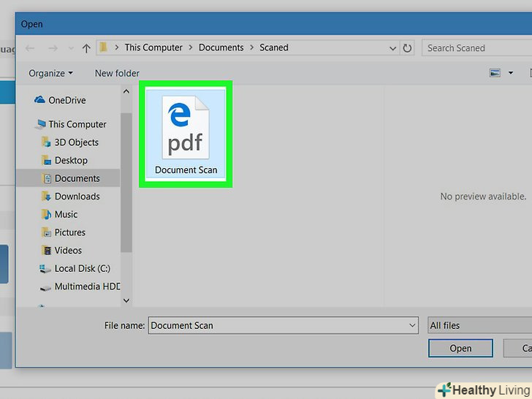Click the Music note folder icon
This screenshot has height=399, width=532.
pos(46,214)
